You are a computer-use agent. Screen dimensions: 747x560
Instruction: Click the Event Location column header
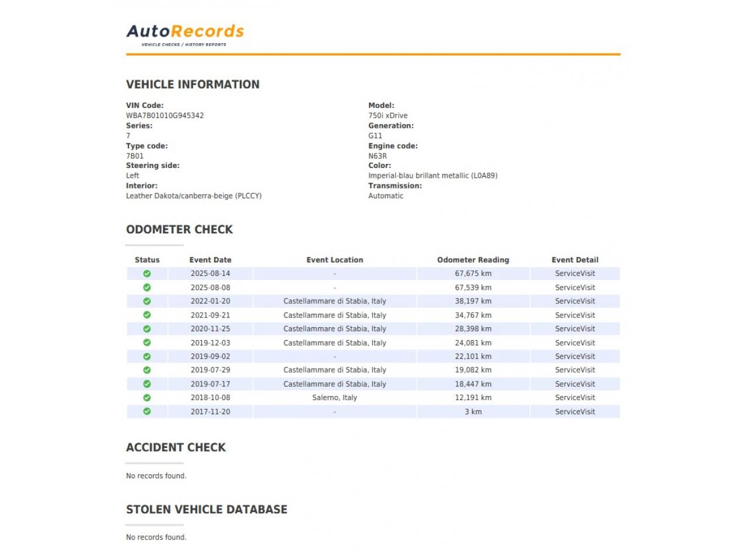coord(334,260)
